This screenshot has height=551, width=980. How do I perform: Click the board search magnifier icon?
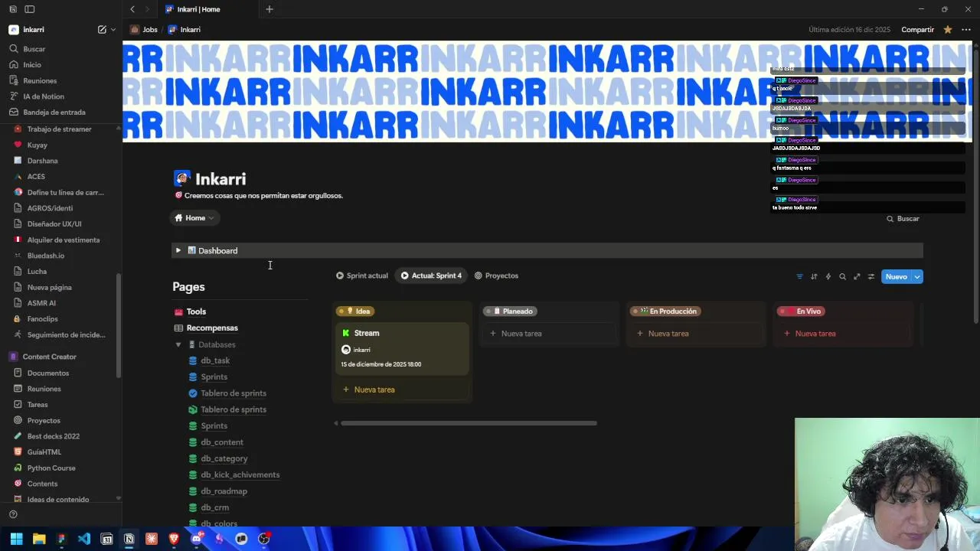point(842,276)
